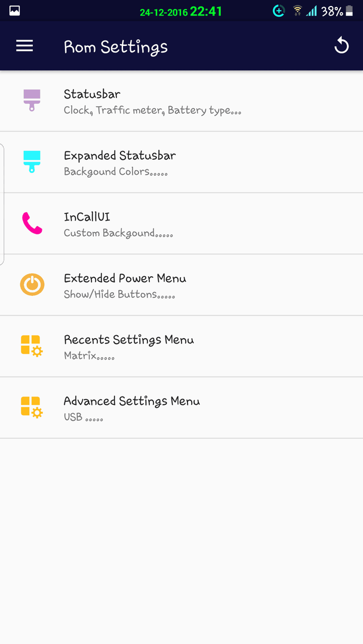Tap the purple Statusbar paintbrush icon
This screenshot has width=363, height=644.
pyautogui.click(x=32, y=101)
